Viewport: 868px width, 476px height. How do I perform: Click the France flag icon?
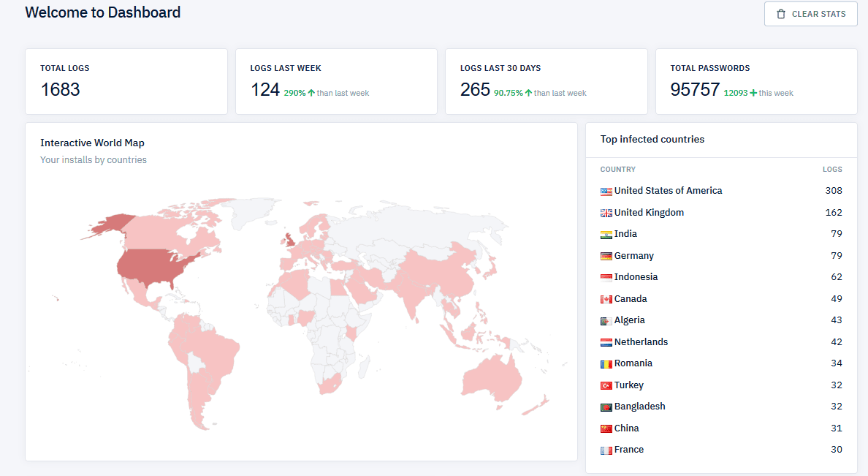click(x=606, y=450)
